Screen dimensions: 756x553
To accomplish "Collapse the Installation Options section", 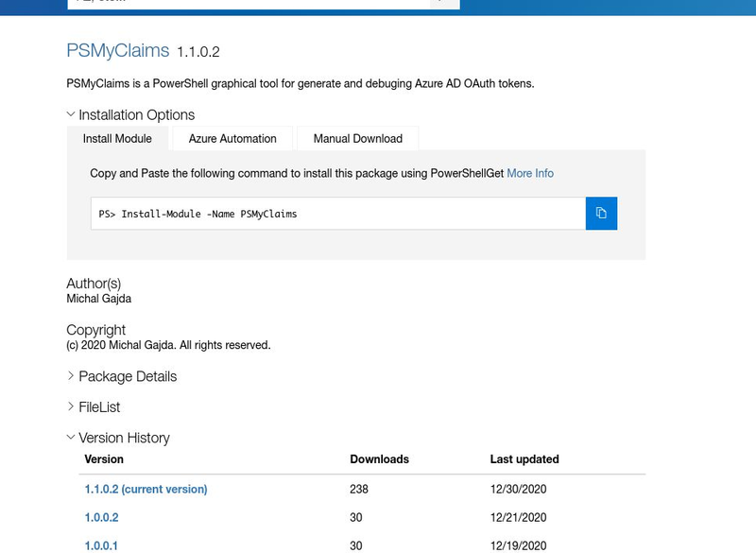I will [130, 114].
